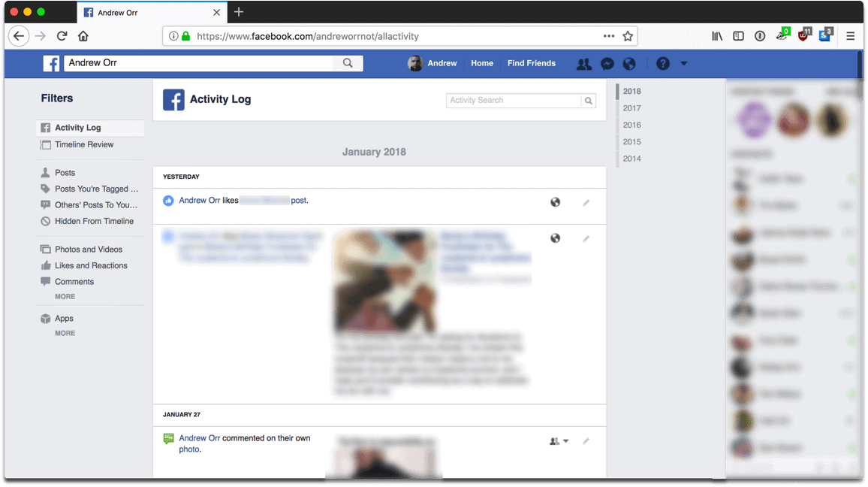Open the Quick Help question mark icon
868x487 pixels.
tap(662, 64)
